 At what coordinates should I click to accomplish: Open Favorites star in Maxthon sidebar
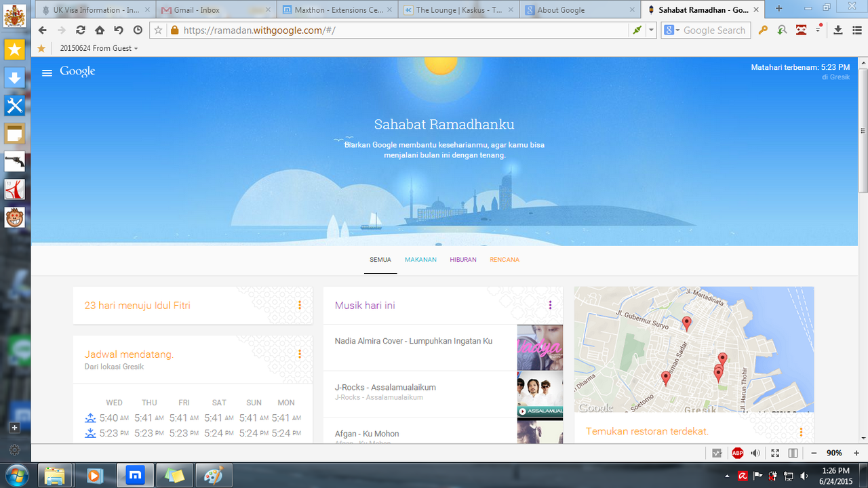(x=15, y=49)
